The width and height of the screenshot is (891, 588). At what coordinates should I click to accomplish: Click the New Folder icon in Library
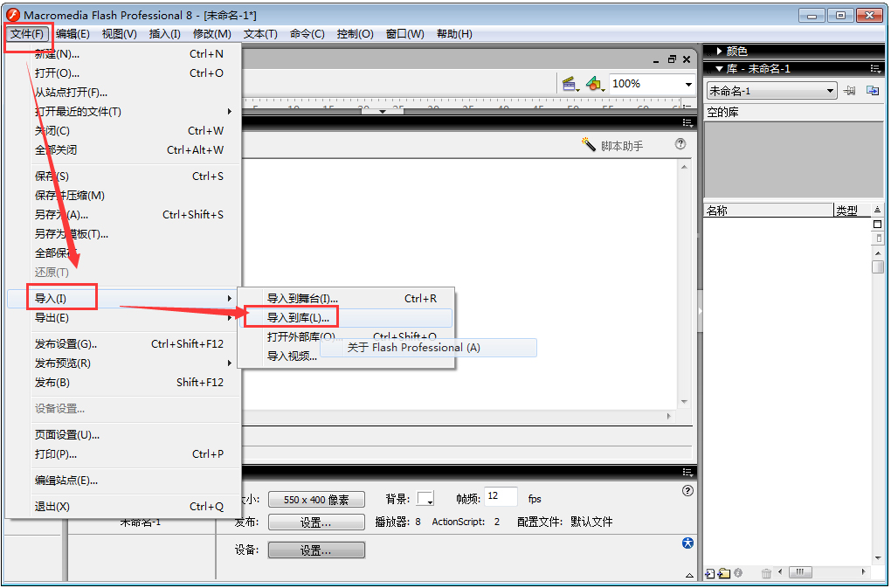[724, 573]
